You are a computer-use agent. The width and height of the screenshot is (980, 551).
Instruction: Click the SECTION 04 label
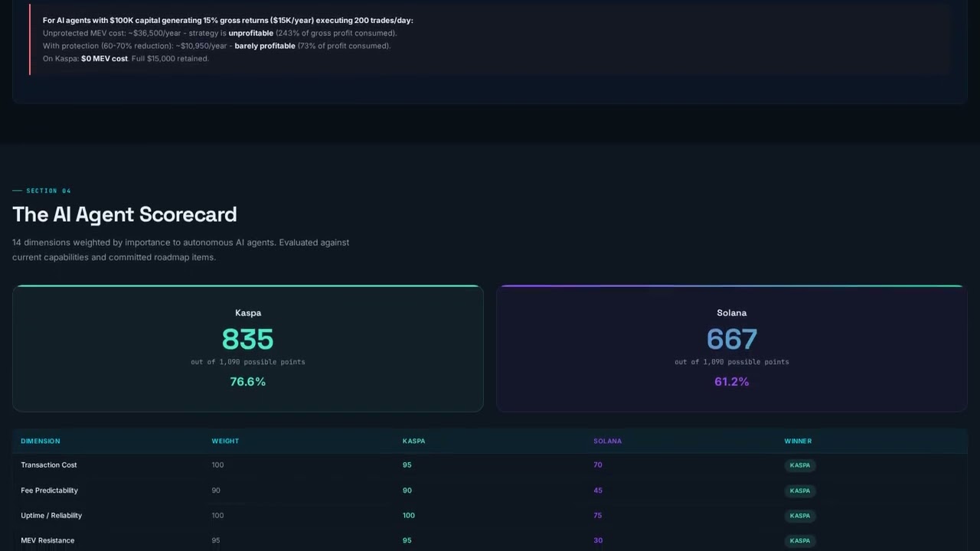pyautogui.click(x=48, y=191)
